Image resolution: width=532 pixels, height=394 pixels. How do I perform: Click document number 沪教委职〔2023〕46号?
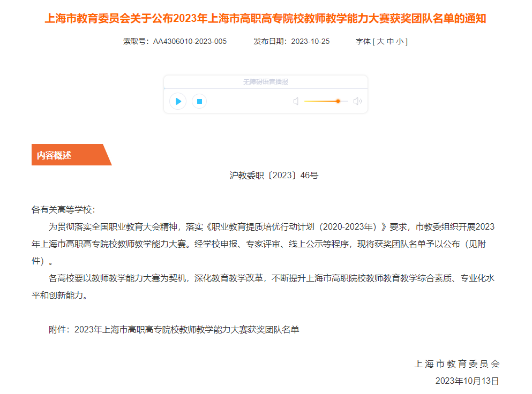click(274, 175)
